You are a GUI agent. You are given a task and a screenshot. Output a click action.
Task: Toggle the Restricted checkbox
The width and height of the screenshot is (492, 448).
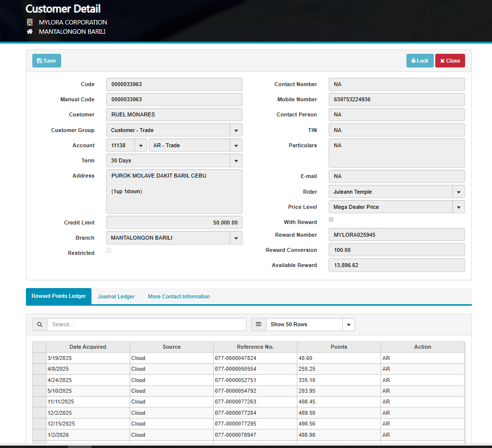pyautogui.click(x=109, y=250)
